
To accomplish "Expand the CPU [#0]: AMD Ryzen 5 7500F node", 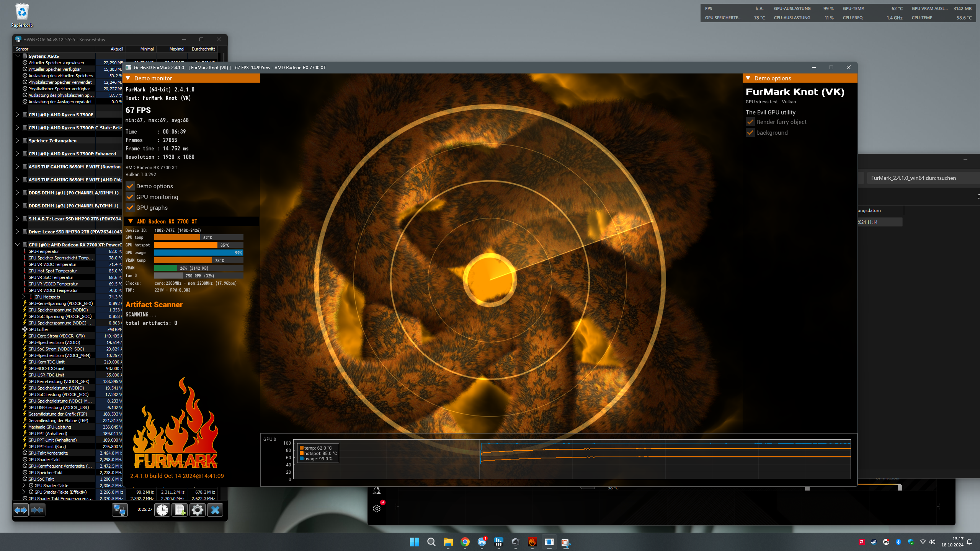I will (18, 114).
